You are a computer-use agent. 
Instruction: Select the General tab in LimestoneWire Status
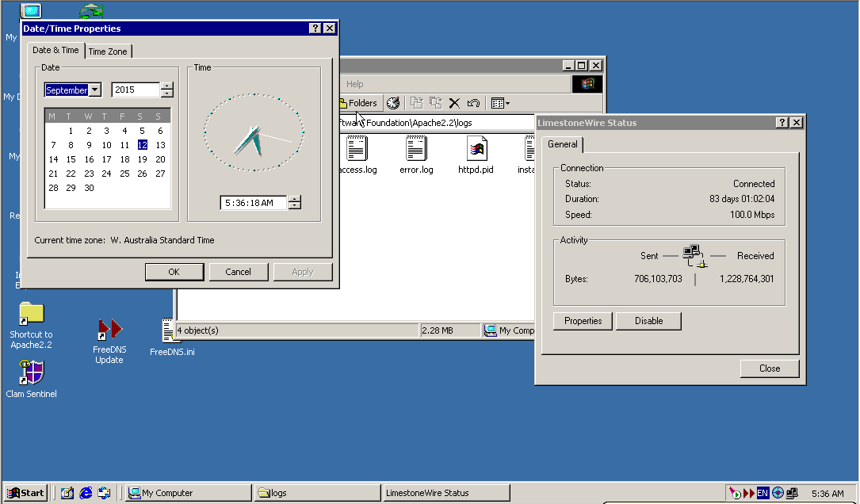[562, 144]
